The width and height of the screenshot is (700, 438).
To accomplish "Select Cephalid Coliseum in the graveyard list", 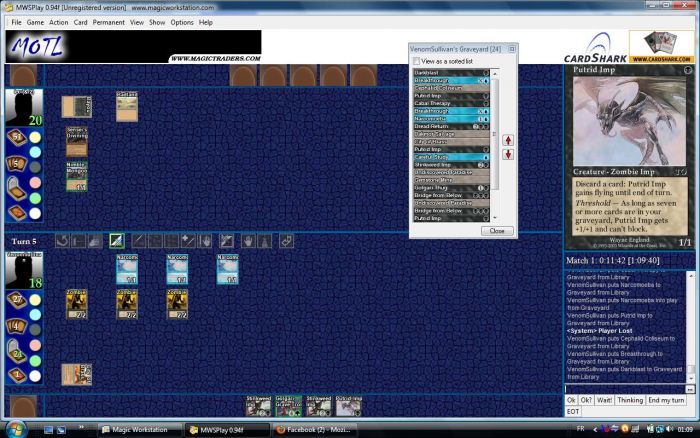I will point(451,88).
